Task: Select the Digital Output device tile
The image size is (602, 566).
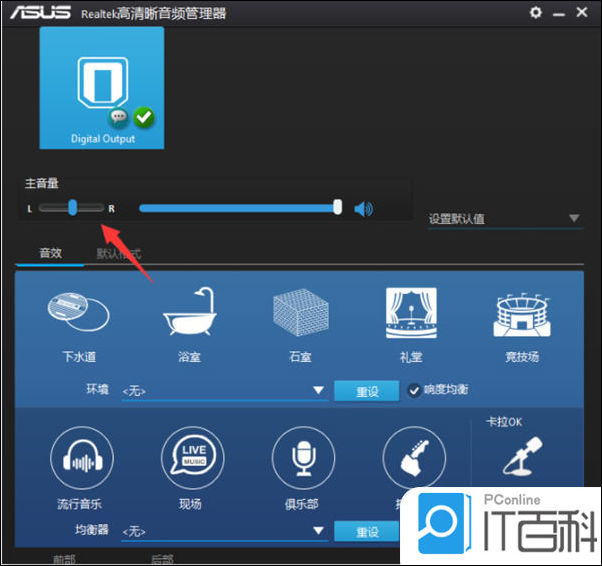Action: click(102, 88)
